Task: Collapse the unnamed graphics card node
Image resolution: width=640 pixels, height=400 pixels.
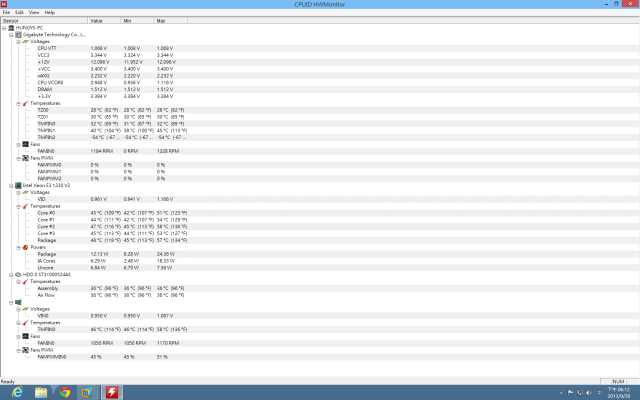Action: tap(11, 302)
